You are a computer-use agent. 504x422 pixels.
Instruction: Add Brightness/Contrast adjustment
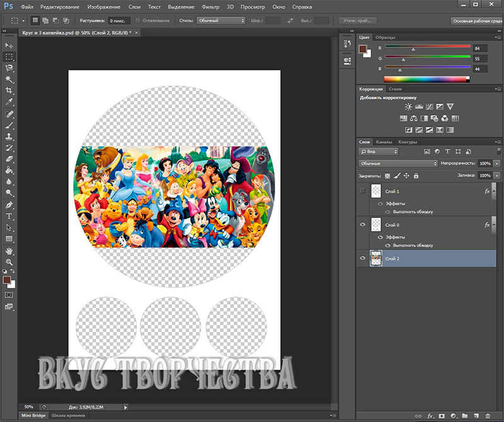click(x=408, y=106)
